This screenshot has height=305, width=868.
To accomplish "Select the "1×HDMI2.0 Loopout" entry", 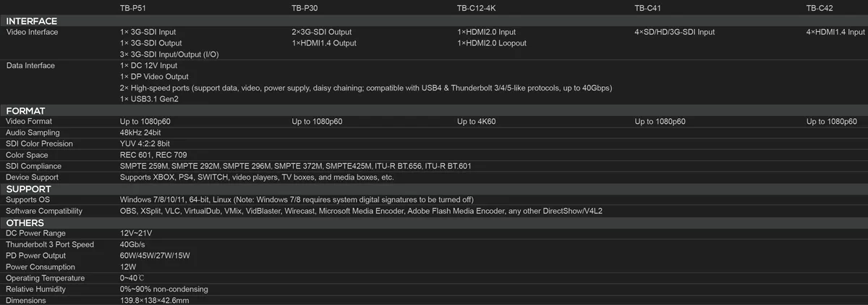I will tap(492, 43).
